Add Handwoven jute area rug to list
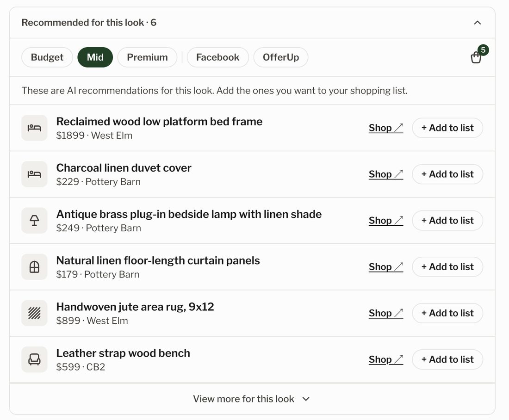 [447, 313]
